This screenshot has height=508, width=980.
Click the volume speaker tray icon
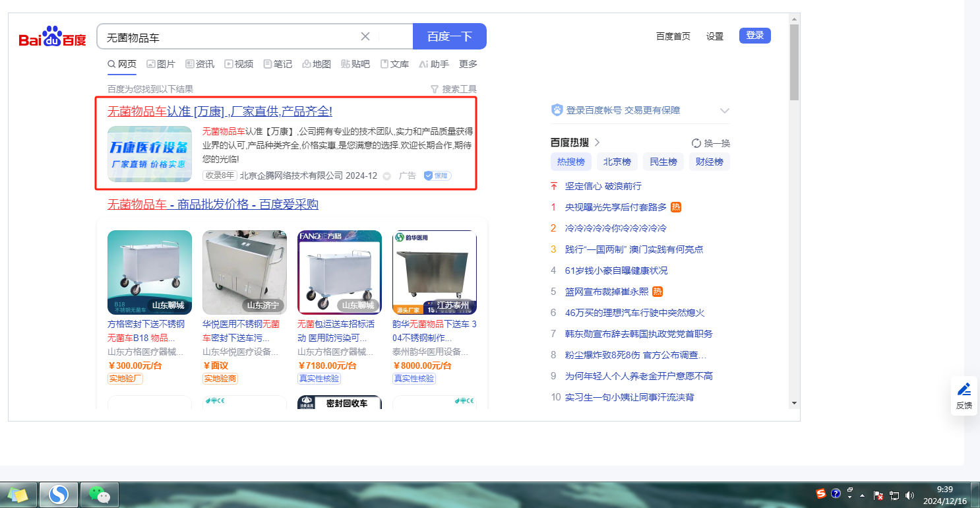(911, 495)
